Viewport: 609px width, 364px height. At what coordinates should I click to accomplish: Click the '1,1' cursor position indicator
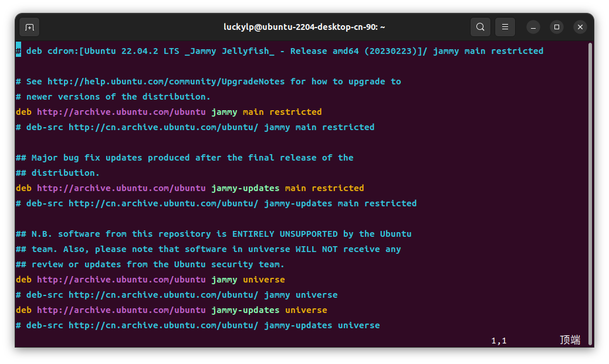coord(499,341)
